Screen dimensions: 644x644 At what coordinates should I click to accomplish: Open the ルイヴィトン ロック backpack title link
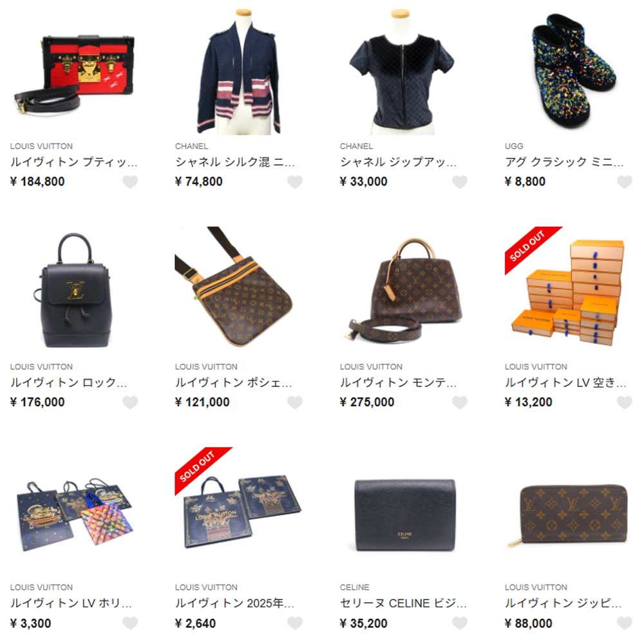tap(69, 383)
